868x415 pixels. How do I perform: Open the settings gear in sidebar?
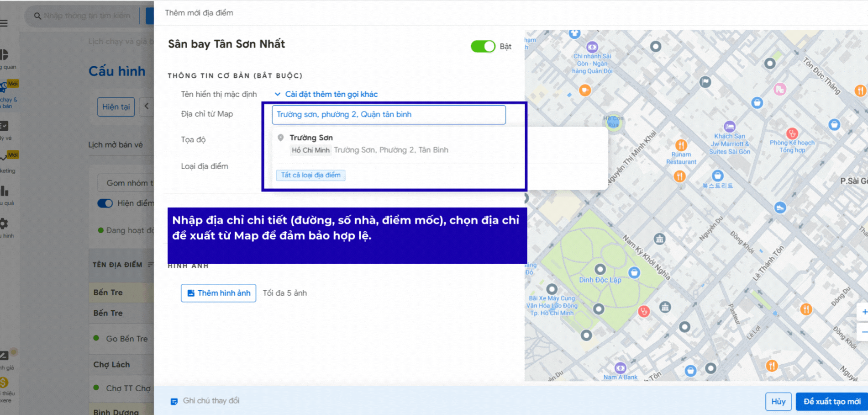pyautogui.click(x=4, y=223)
